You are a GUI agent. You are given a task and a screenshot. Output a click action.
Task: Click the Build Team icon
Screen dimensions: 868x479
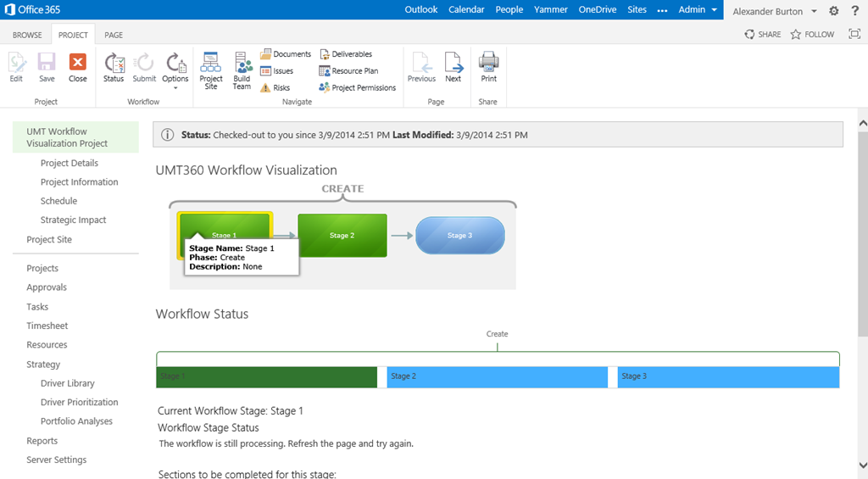[242, 70]
